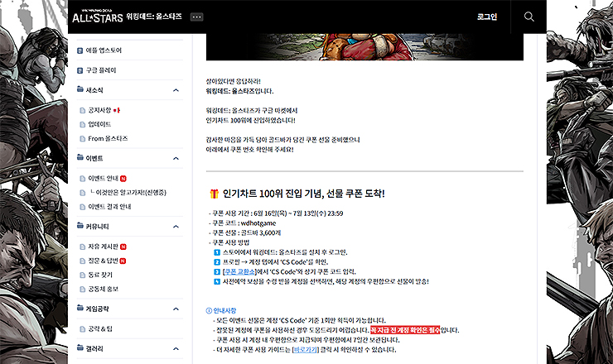Open 동료 찾기 board page icon

[x=83, y=275]
